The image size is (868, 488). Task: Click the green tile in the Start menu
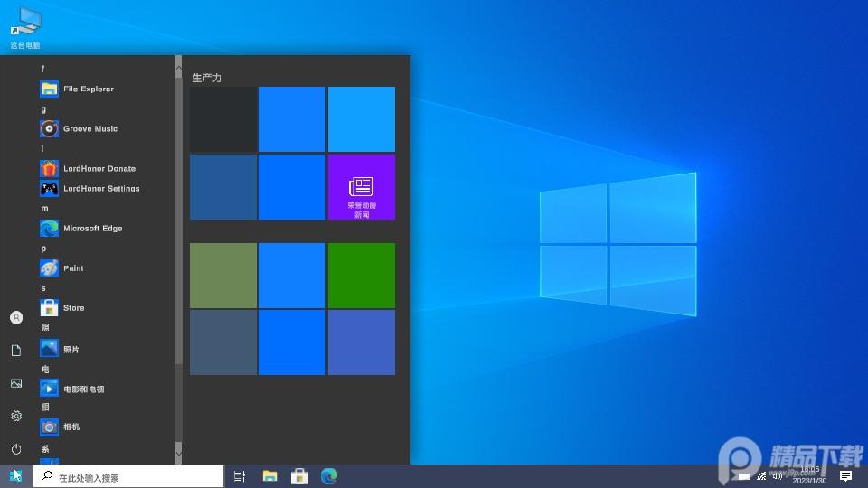click(x=361, y=276)
